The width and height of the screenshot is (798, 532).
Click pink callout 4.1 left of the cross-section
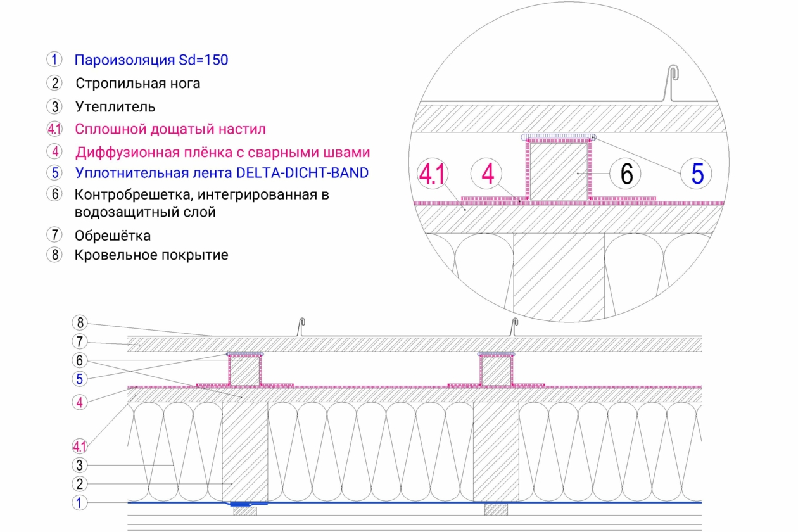[x=80, y=445]
